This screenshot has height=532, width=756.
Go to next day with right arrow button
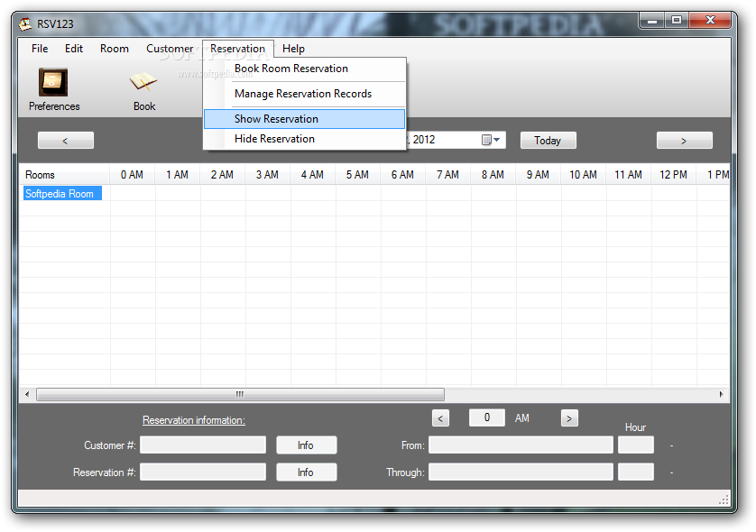(x=684, y=141)
